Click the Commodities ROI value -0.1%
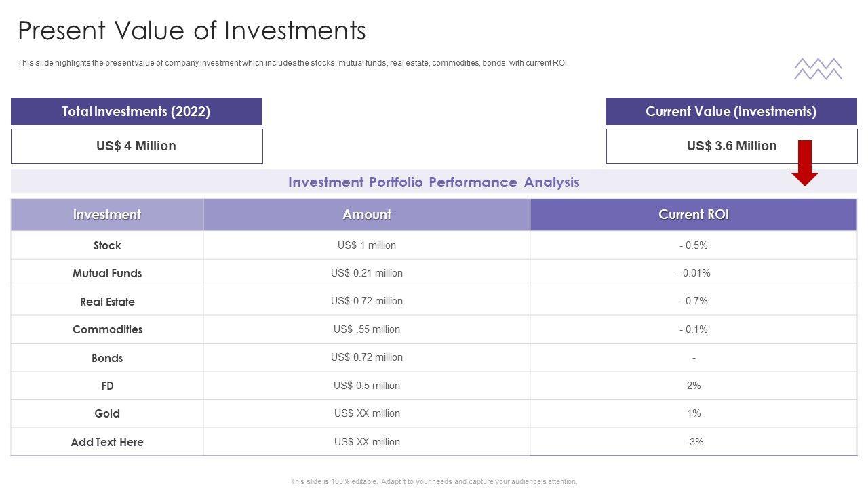The height and width of the screenshot is (488, 868). (694, 329)
